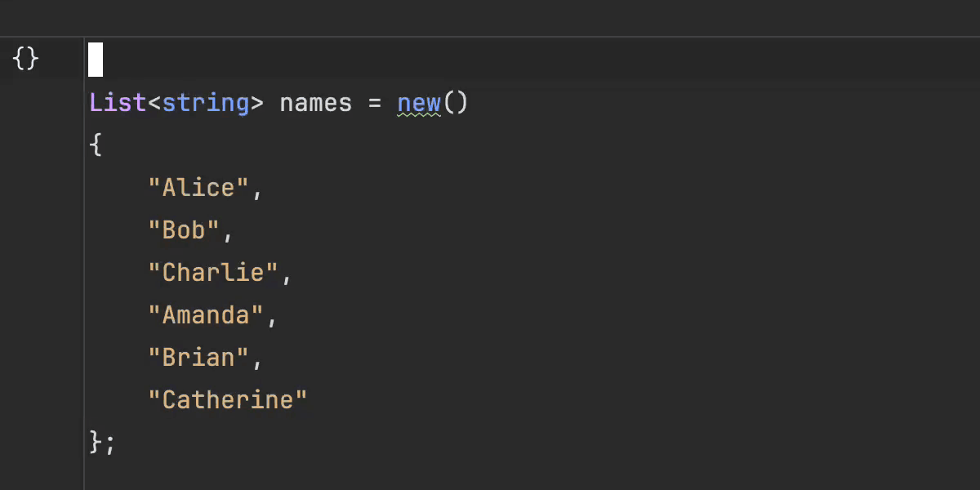Click the "Bob" string literal
This screenshot has width=980, height=490.
(183, 230)
